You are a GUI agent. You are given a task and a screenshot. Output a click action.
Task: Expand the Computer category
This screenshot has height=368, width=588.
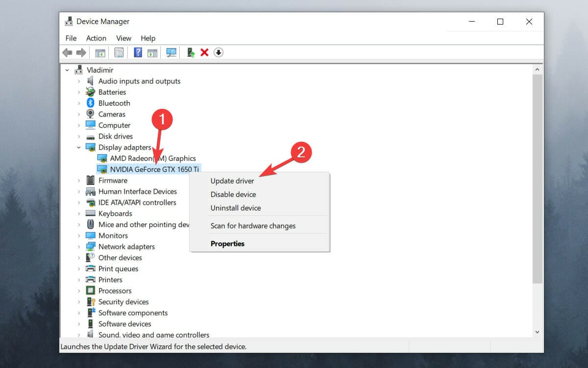(78, 125)
